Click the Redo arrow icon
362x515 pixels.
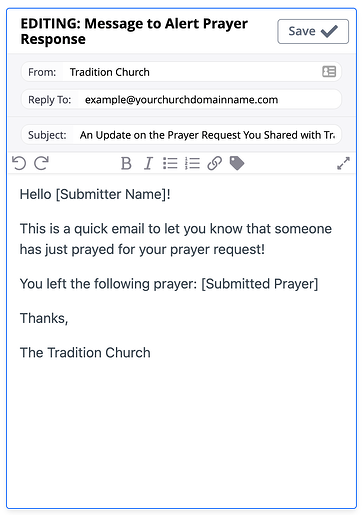click(x=42, y=163)
